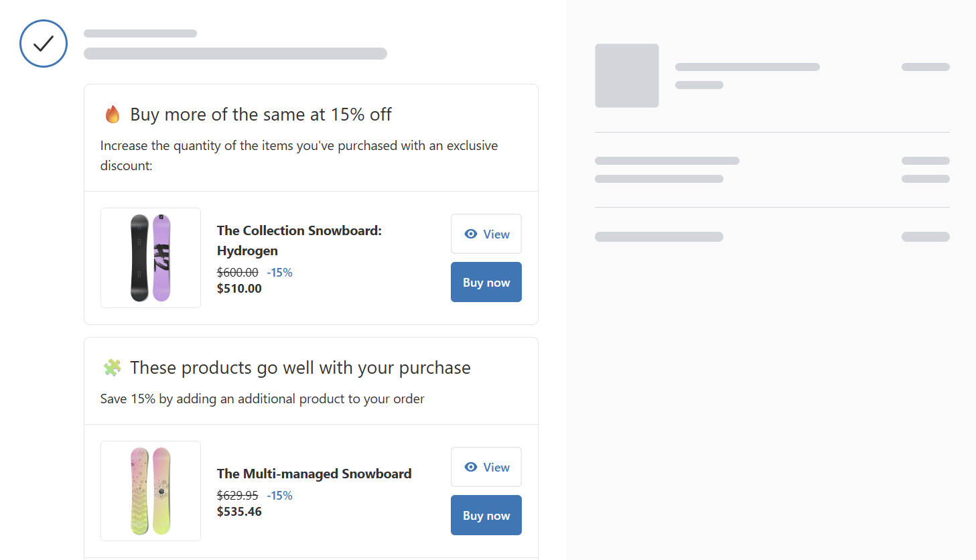Screen dimensions: 976x560
Task: Open the Multi-managed Snowboard product image
Action: pos(151,491)
